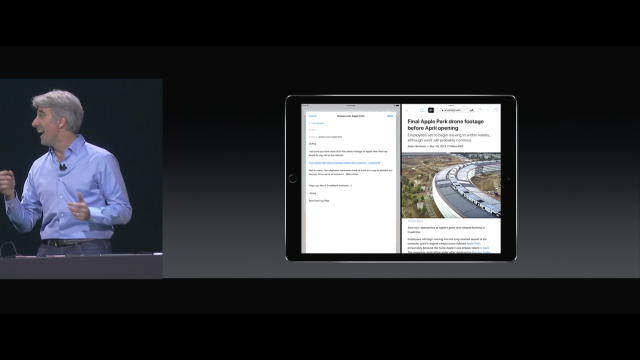640x360 pixels.
Task: Tap the Cc/Bcc field in Mail
Action: point(351,130)
